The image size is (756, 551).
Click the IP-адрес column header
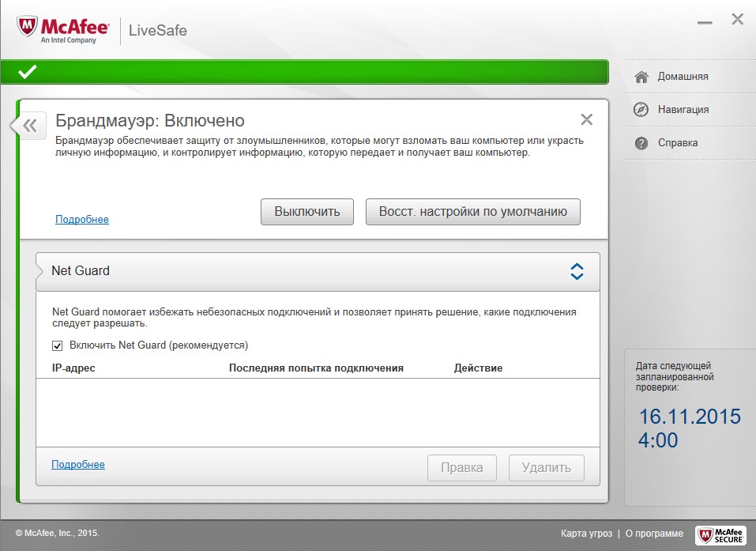[x=73, y=368]
